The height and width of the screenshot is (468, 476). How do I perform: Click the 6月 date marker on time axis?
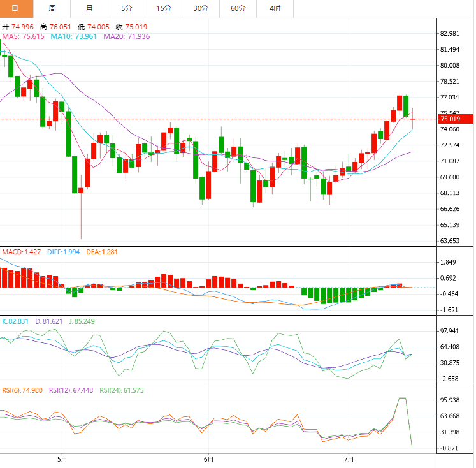pyautogui.click(x=208, y=458)
